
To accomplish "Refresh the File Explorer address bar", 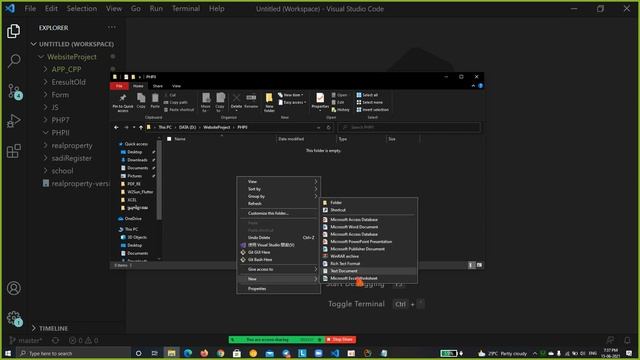I will (x=329, y=127).
